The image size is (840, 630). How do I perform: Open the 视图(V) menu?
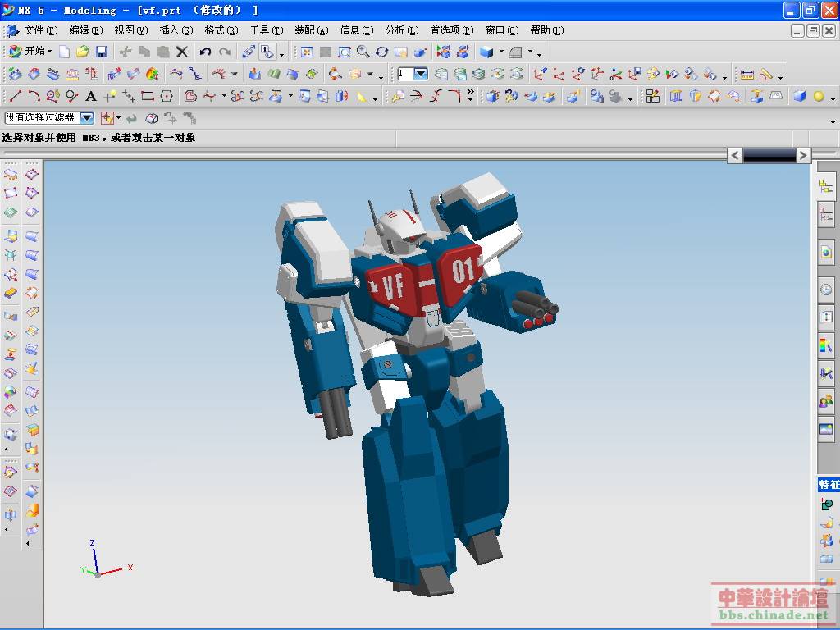tap(130, 30)
